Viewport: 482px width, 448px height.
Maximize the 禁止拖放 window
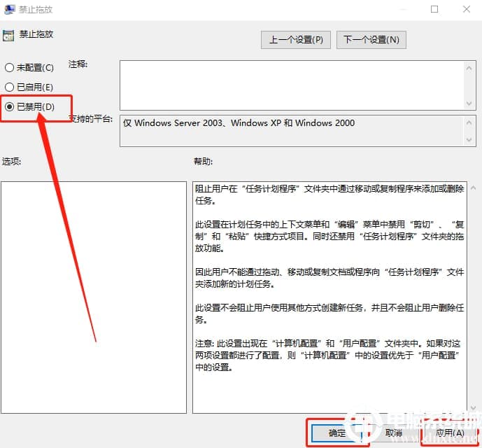(x=434, y=9)
